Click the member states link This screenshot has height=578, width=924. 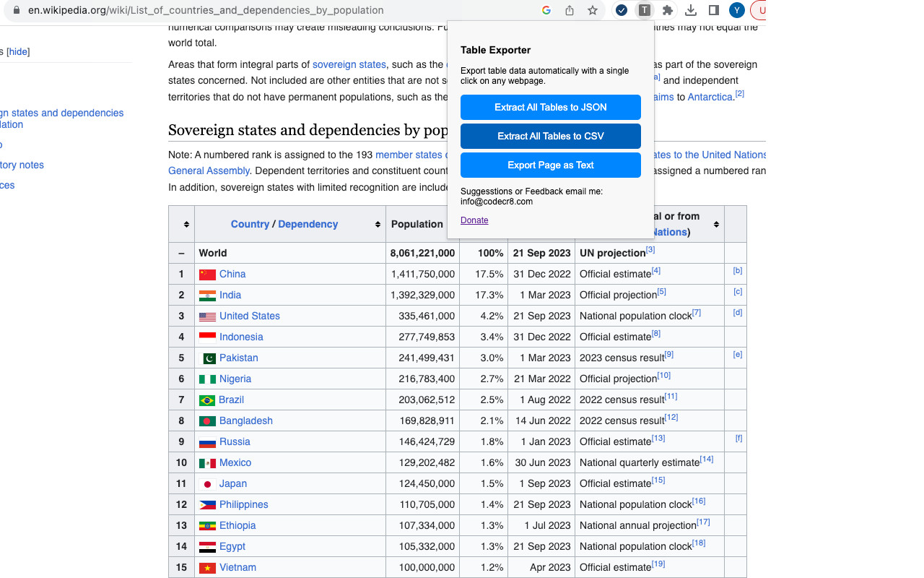(x=409, y=155)
